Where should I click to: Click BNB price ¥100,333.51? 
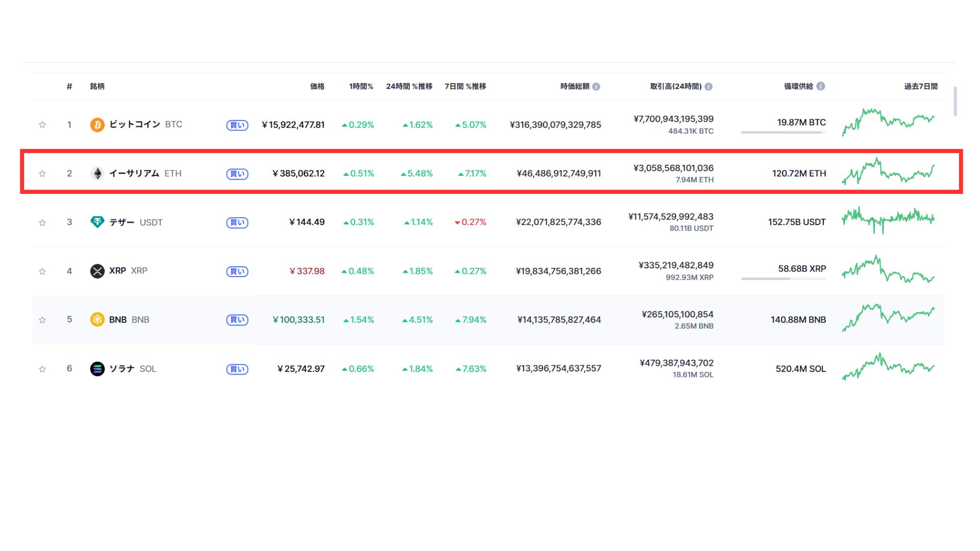[299, 320]
